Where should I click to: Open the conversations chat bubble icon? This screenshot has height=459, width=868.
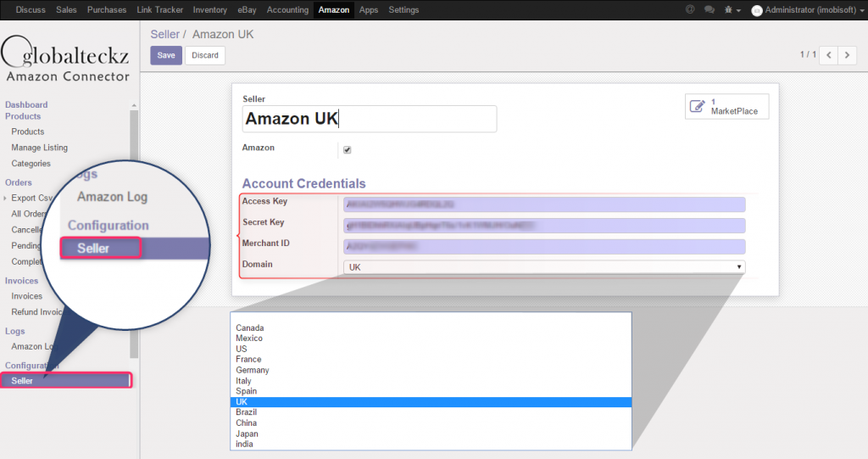coord(709,10)
